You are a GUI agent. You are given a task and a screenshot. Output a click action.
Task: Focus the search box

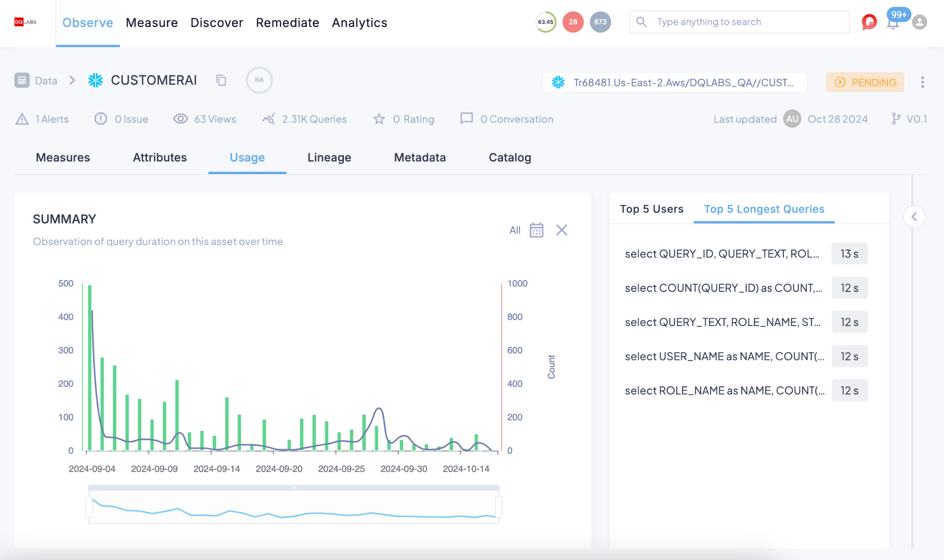[x=739, y=22]
